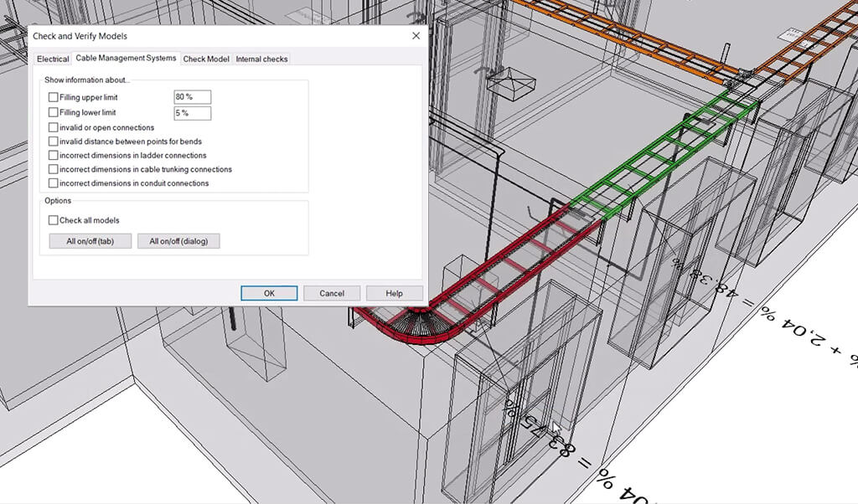The width and height of the screenshot is (858, 504).
Task: Open Help for Check and Verify Models
Action: (394, 293)
